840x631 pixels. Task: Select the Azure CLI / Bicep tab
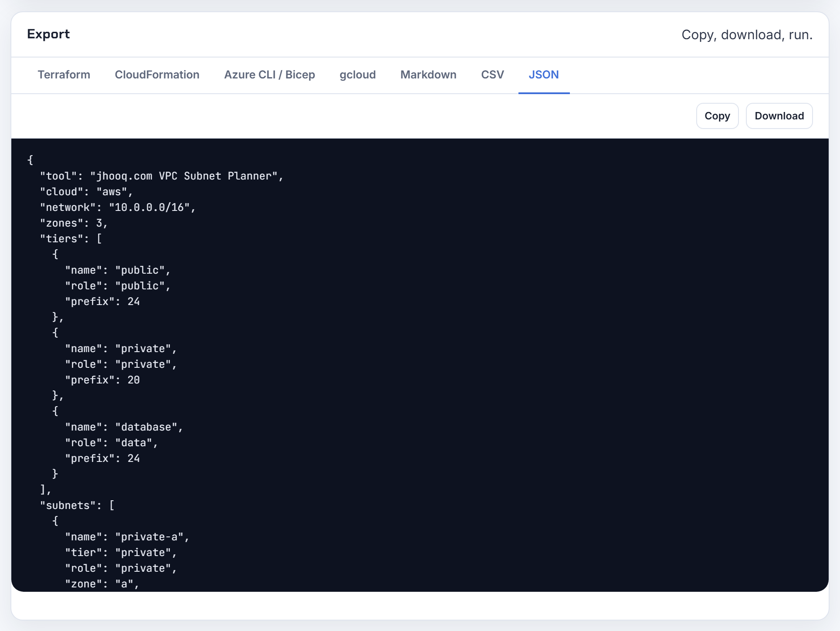point(269,75)
